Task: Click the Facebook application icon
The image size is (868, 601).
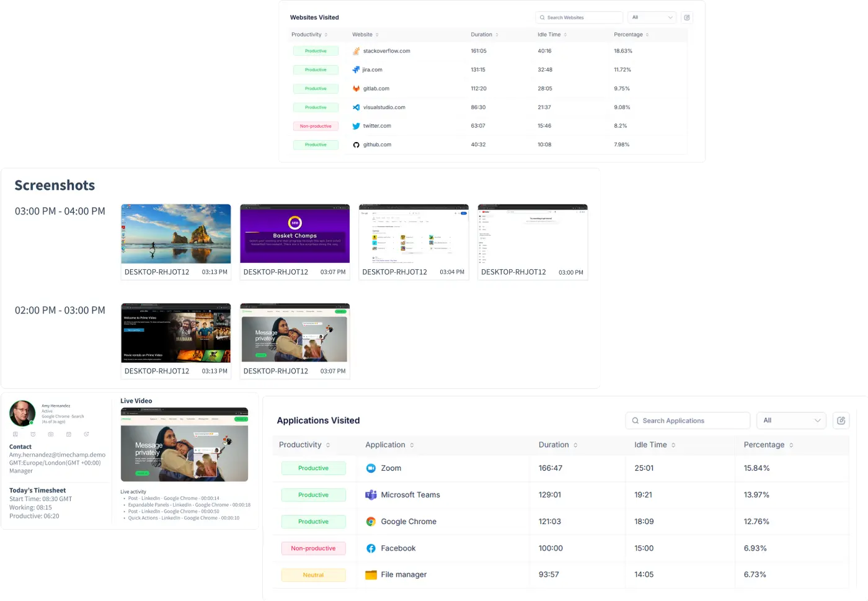Action: tap(371, 548)
